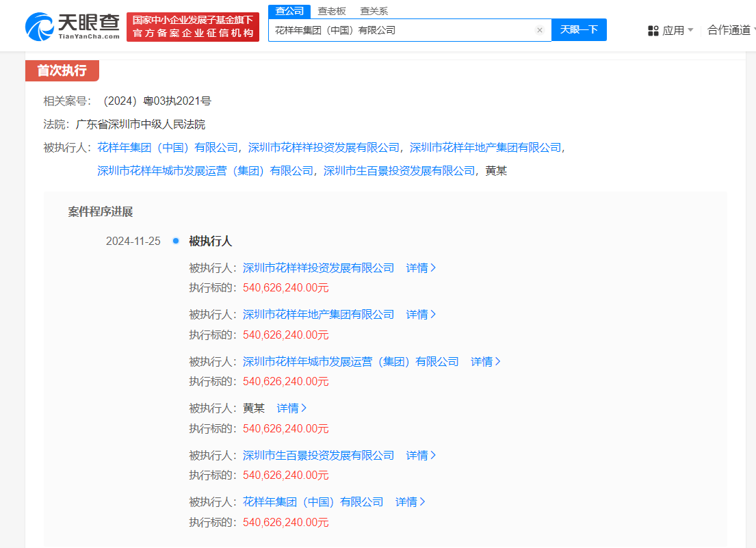View 详情 for 深圳市花样年地产集团有限公司
The width and height of the screenshot is (756, 548).
[x=421, y=315]
